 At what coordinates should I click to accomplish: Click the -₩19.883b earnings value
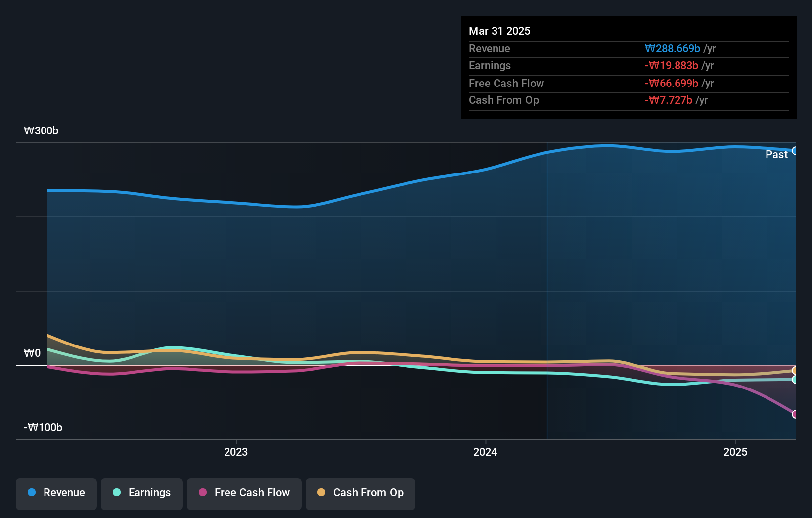[x=672, y=65]
